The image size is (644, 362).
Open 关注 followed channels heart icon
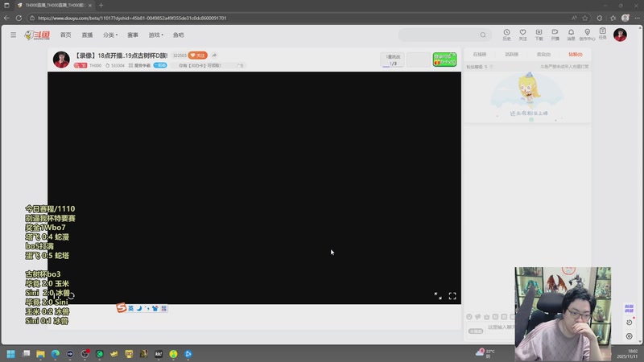[x=522, y=35]
